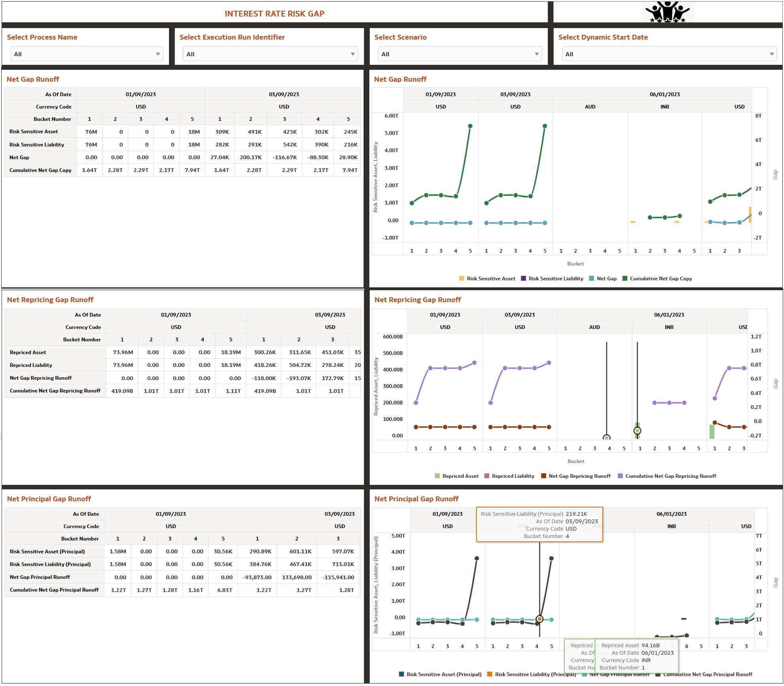The height and width of the screenshot is (686, 784).
Task: Click the Risk Sensitive Asset legend swatch
Action: 461,278
